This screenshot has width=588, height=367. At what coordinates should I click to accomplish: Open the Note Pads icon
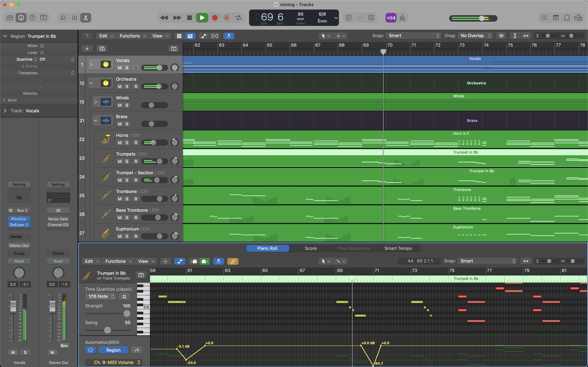click(x=556, y=18)
